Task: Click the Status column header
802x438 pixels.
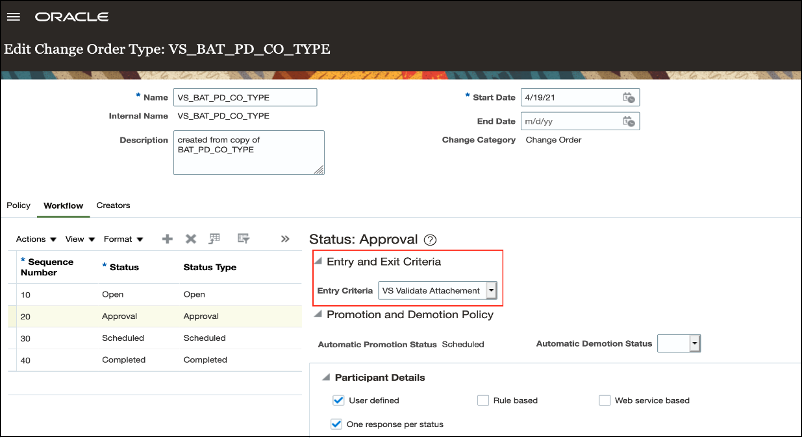Action: (x=124, y=267)
